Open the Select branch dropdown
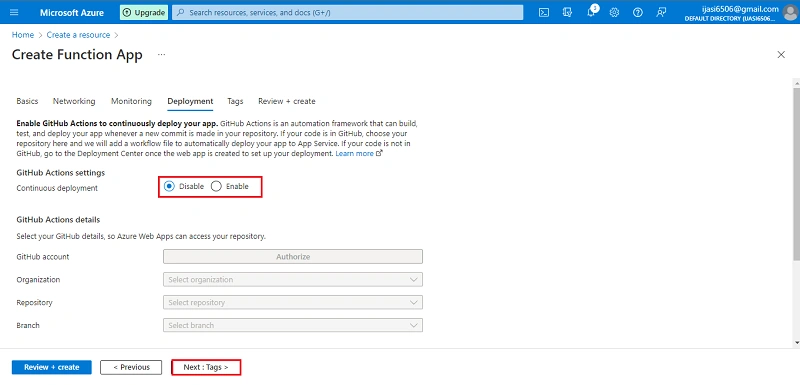Image resolution: width=800 pixels, height=385 pixels. (293, 325)
